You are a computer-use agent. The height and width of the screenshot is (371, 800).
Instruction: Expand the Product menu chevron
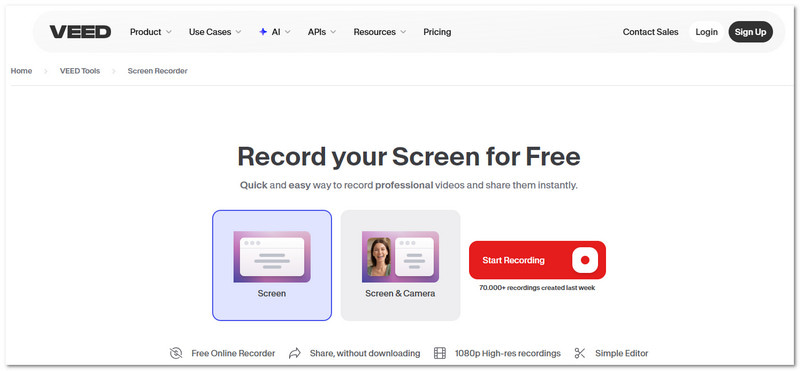169,32
